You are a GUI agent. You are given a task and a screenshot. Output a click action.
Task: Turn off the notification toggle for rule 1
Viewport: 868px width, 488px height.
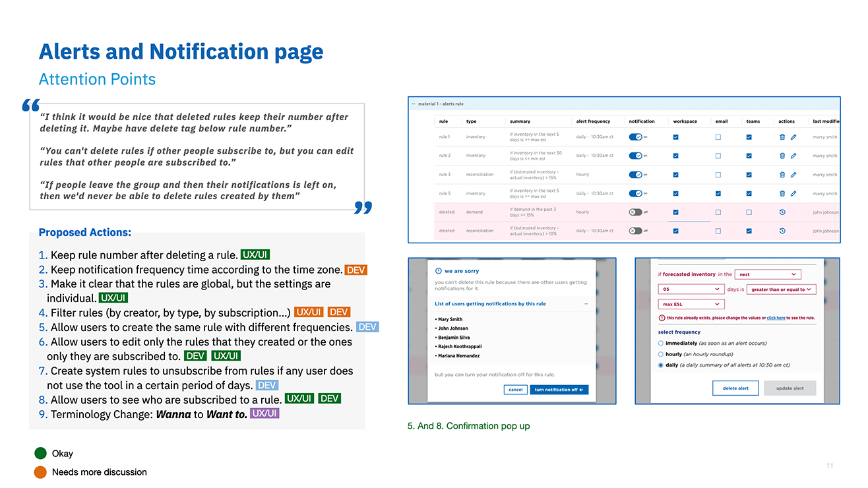click(x=636, y=137)
